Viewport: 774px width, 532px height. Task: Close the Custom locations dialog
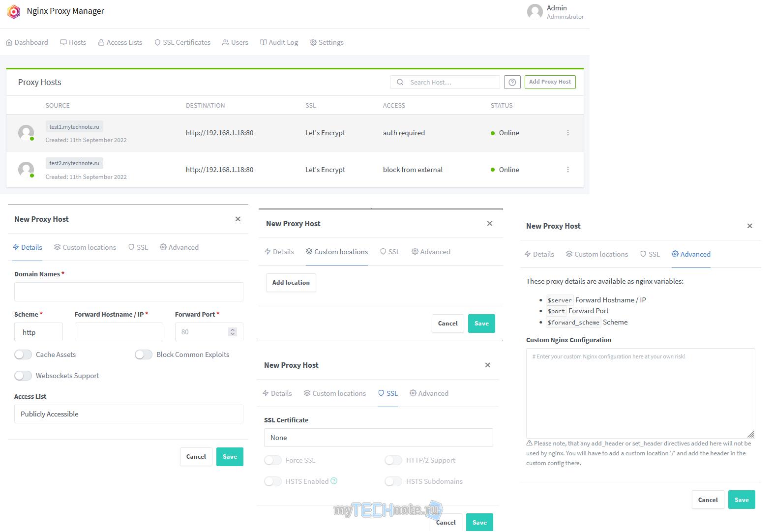[x=489, y=223]
